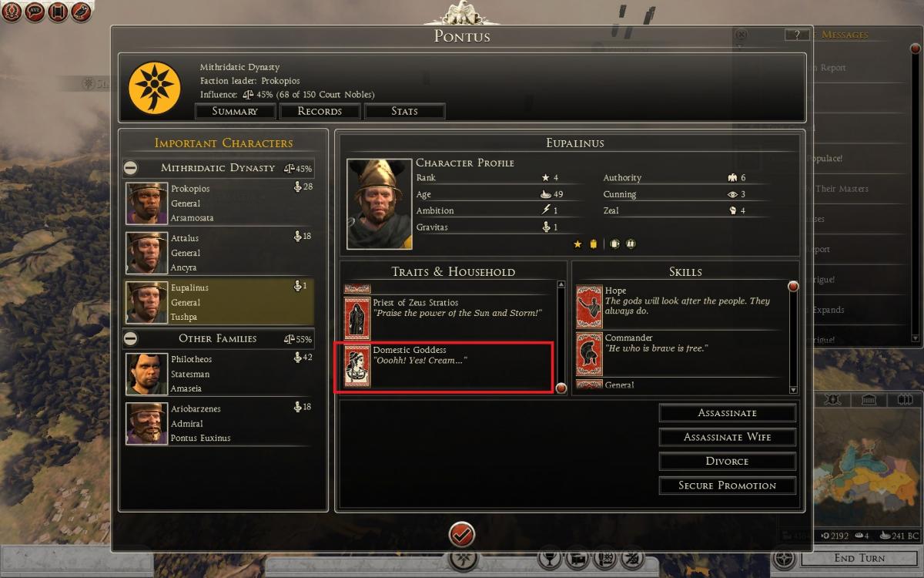Switch to the Records tab

[x=320, y=111]
